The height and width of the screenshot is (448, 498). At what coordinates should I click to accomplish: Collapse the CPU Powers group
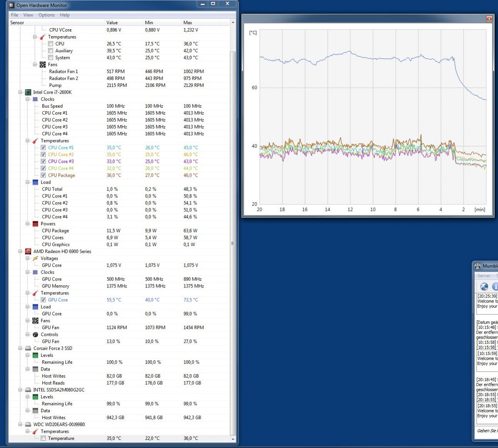[28, 224]
